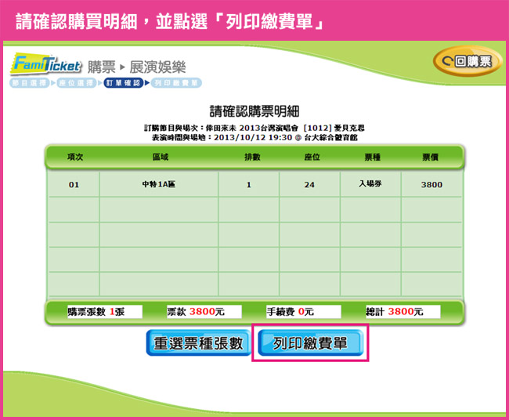The height and width of the screenshot is (420, 509).
Task: Select the 中特1A區 cell in first row
Action: pyautogui.click(x=159, y=185)
